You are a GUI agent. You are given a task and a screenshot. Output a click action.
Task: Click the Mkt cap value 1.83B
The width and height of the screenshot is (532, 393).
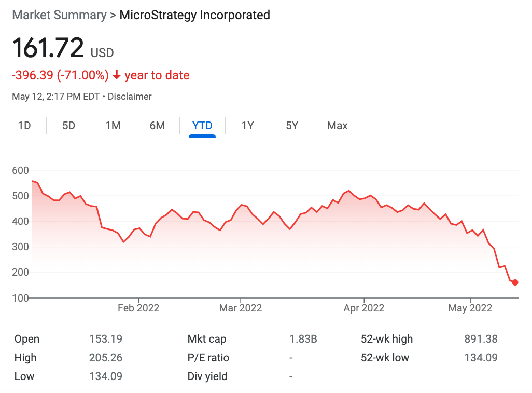[303, 339]
